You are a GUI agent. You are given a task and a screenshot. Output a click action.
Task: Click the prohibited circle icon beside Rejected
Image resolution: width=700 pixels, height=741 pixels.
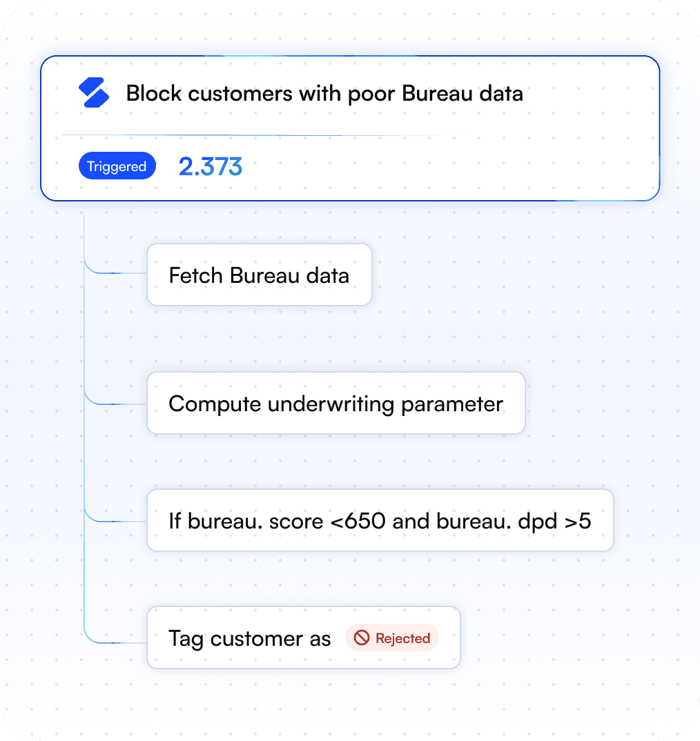(362, 638)
